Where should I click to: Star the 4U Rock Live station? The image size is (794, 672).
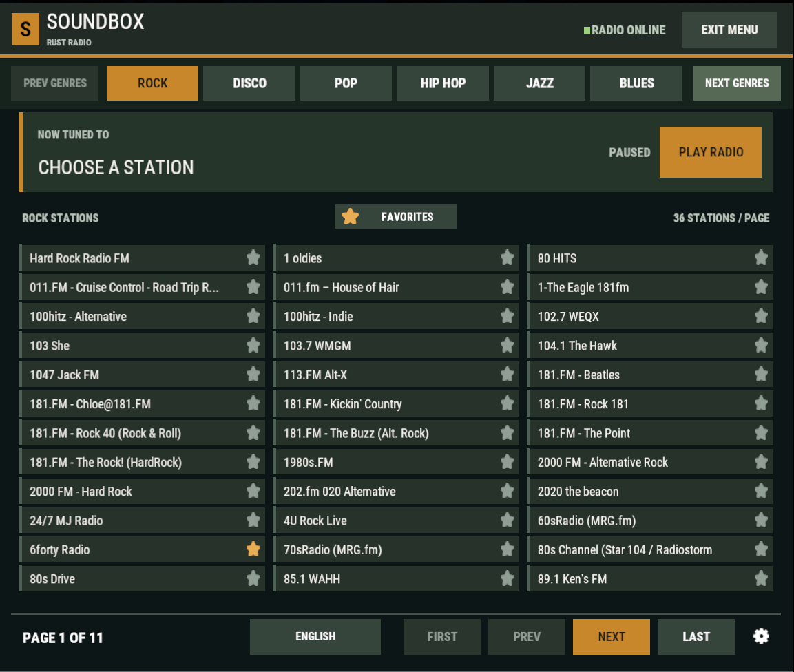coord(507,520)
